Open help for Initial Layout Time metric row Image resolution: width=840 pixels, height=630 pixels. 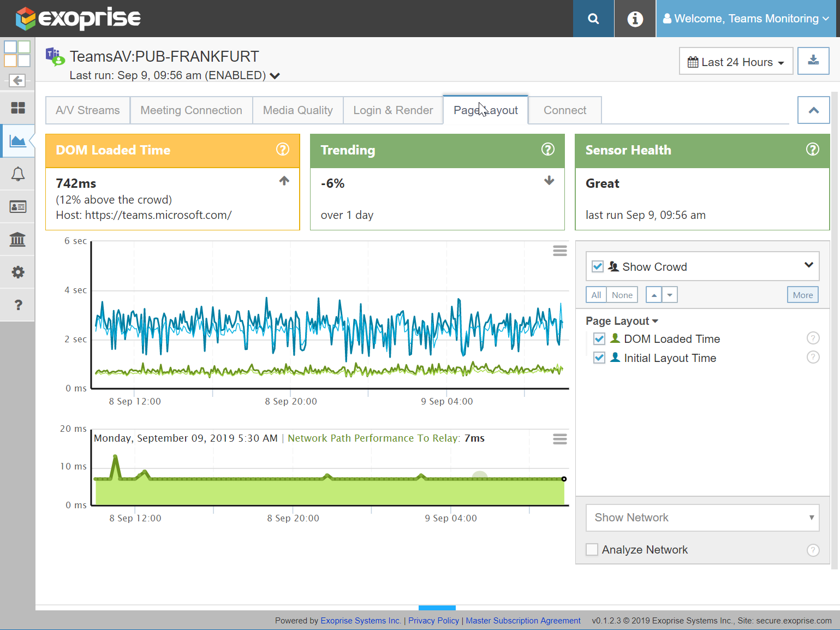click(813, 358)
